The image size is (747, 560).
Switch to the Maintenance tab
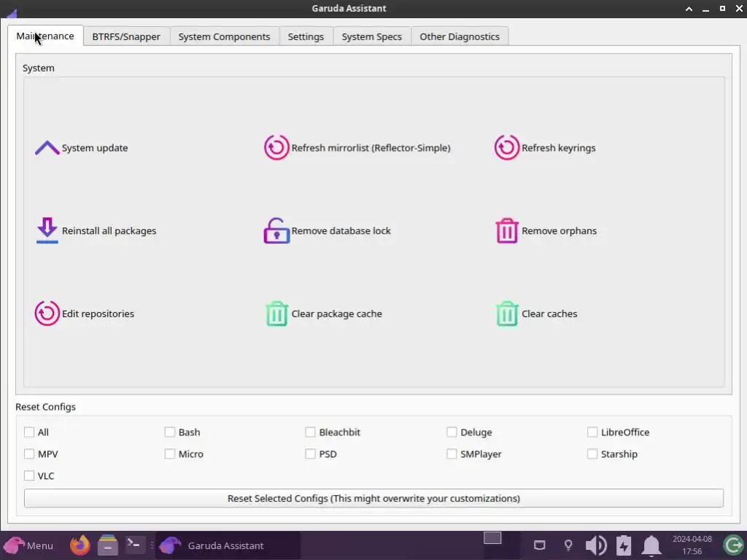coord(45,36)
